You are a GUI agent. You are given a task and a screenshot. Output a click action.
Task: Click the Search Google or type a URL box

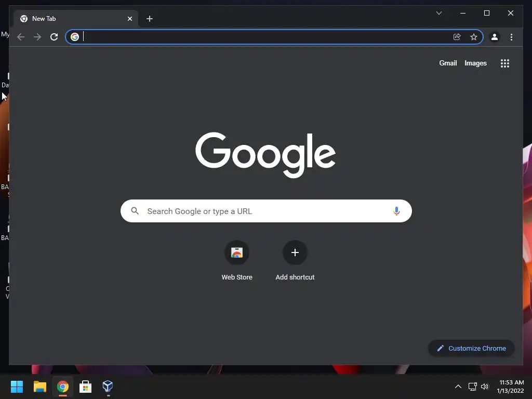pyautogui.click(x=266, y=211)
